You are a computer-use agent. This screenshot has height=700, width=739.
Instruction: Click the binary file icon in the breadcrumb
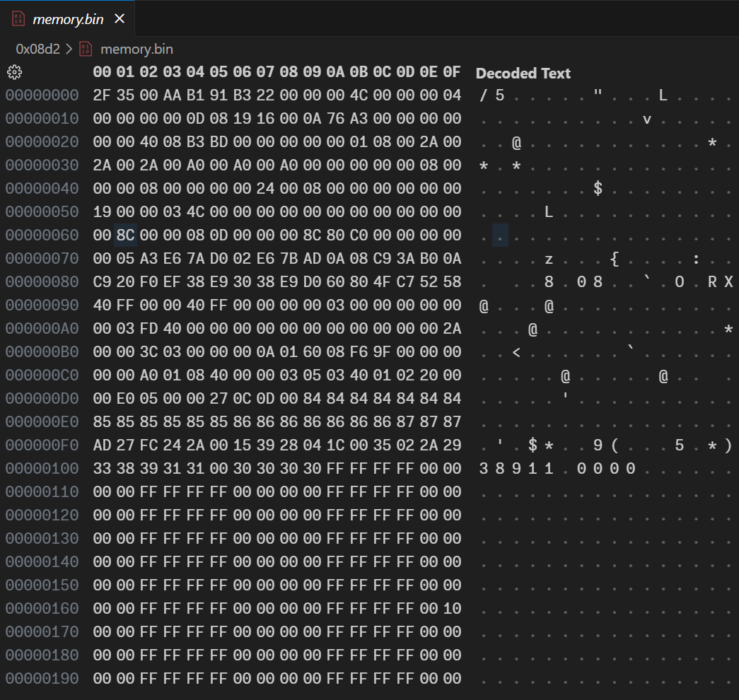[85, 49]
